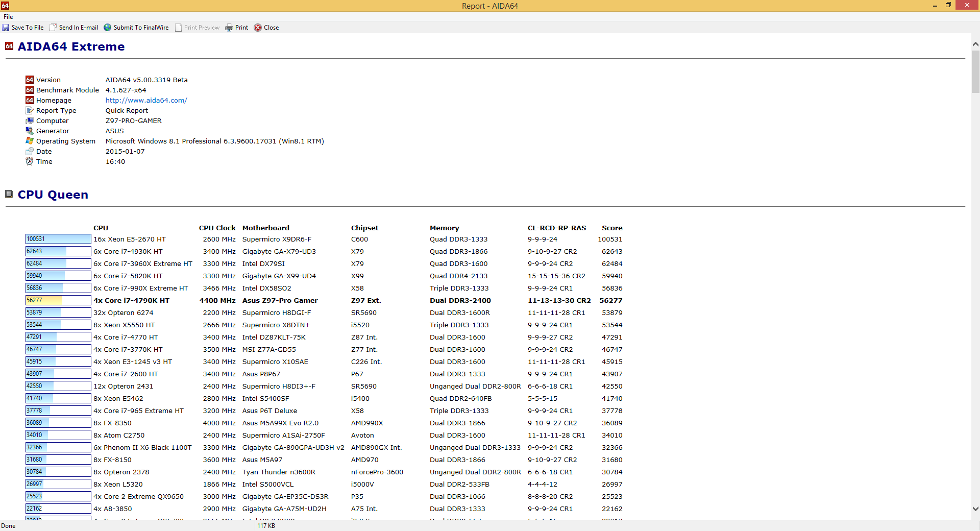The height and width of the screenshot is (531, 980).
Task: Select the 4x Core i7-4790K HT entry
Action: pos(131,300)
